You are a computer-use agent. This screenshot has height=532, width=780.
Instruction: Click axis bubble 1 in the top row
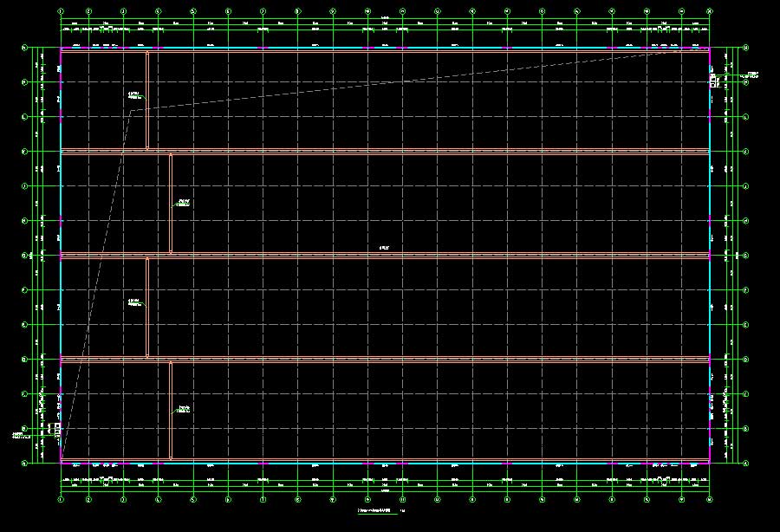click(61, 12)
